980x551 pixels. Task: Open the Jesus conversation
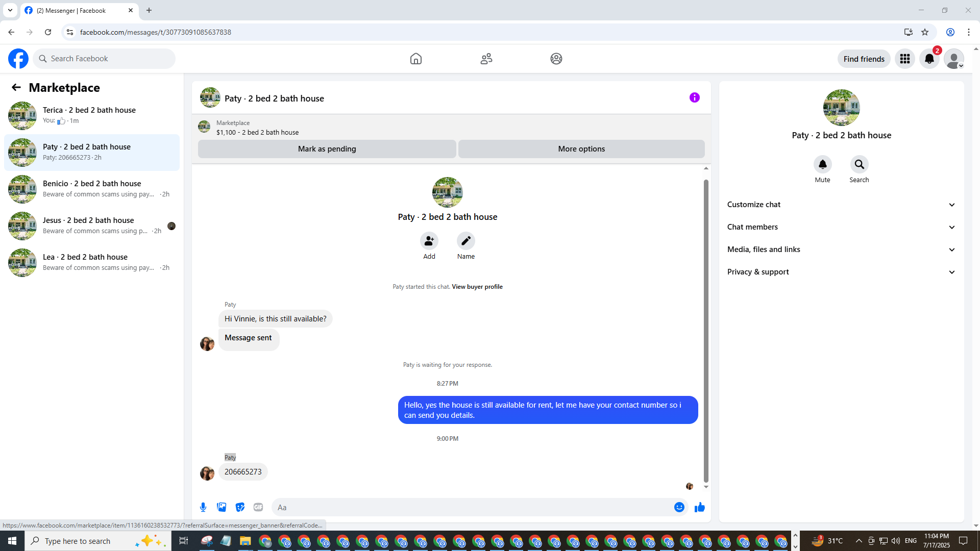pyautogui.click(x=92, y=226)
